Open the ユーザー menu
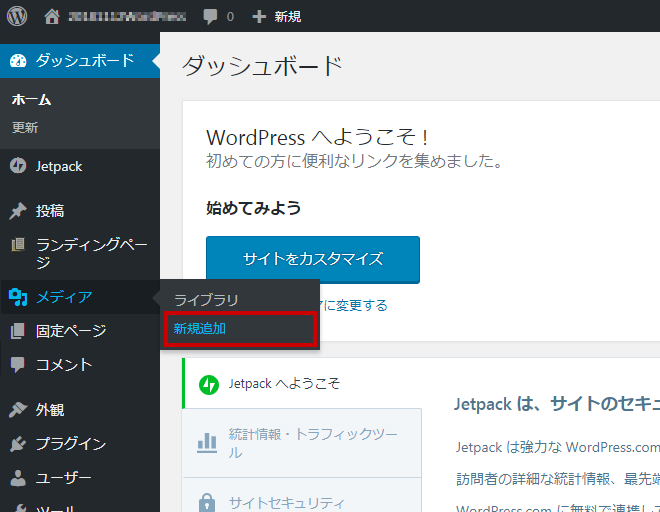 64,477
